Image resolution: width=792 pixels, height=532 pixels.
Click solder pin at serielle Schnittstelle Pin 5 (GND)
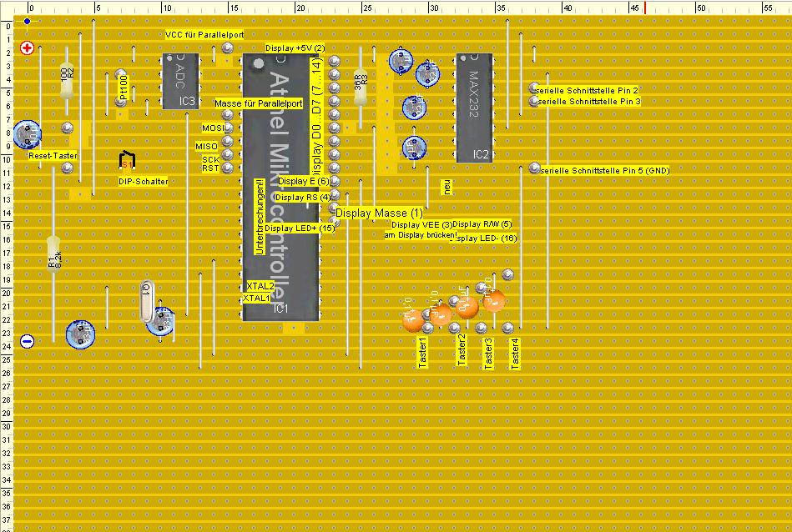click(x=534, y=168)
